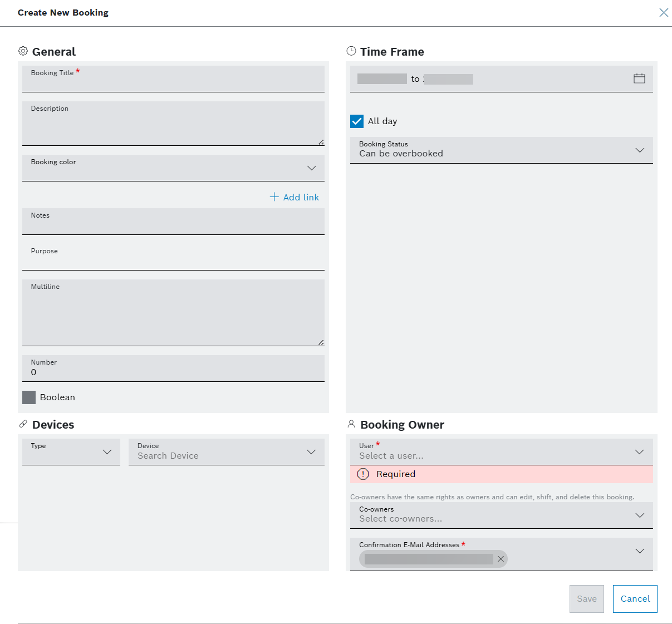Screen dimensions: 672x624
Task: Click the Number field
Action: pos(173,368)
